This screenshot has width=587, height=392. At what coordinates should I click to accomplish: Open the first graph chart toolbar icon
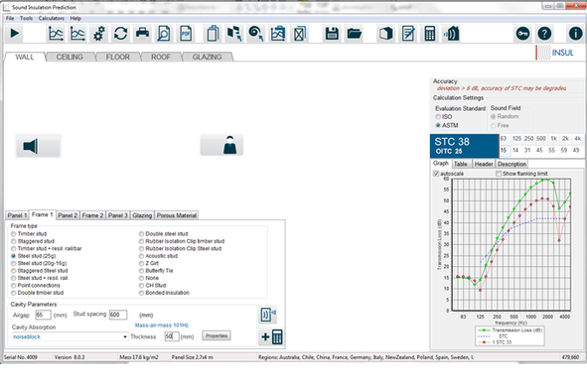tap(56, 34)
